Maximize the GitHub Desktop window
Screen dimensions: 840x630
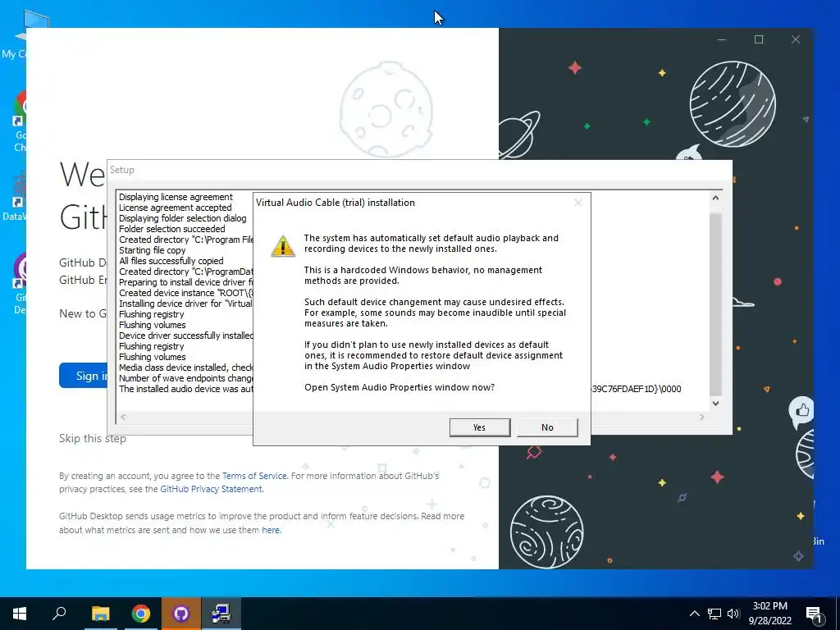click(759, 39)
